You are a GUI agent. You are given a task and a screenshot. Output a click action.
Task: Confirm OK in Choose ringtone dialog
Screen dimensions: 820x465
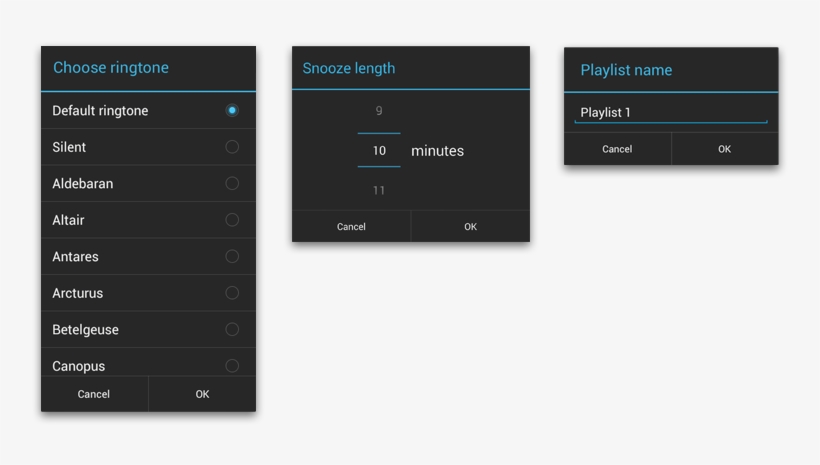tap(202, 394)
